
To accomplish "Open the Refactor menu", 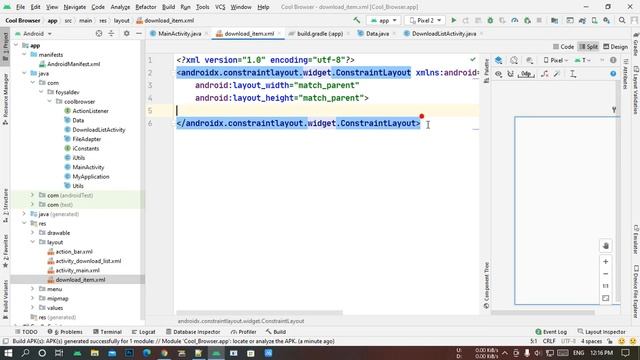I will (x=146, y=7).
